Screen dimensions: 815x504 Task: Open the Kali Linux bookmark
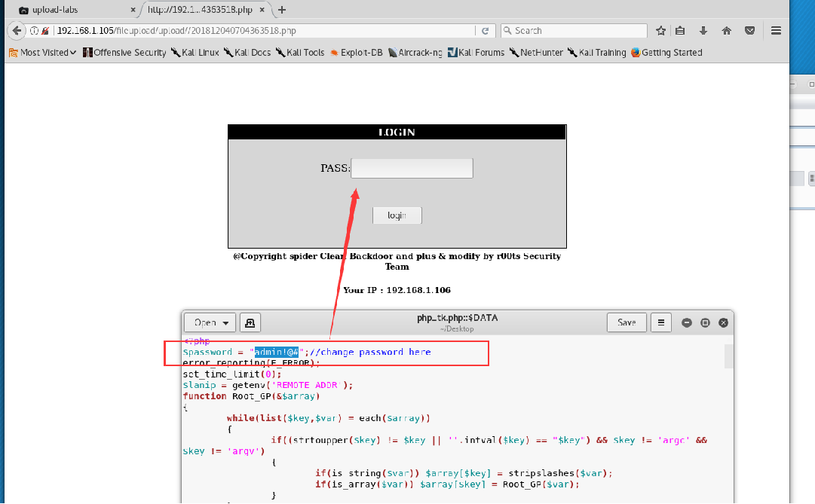[x=195, y=53]
